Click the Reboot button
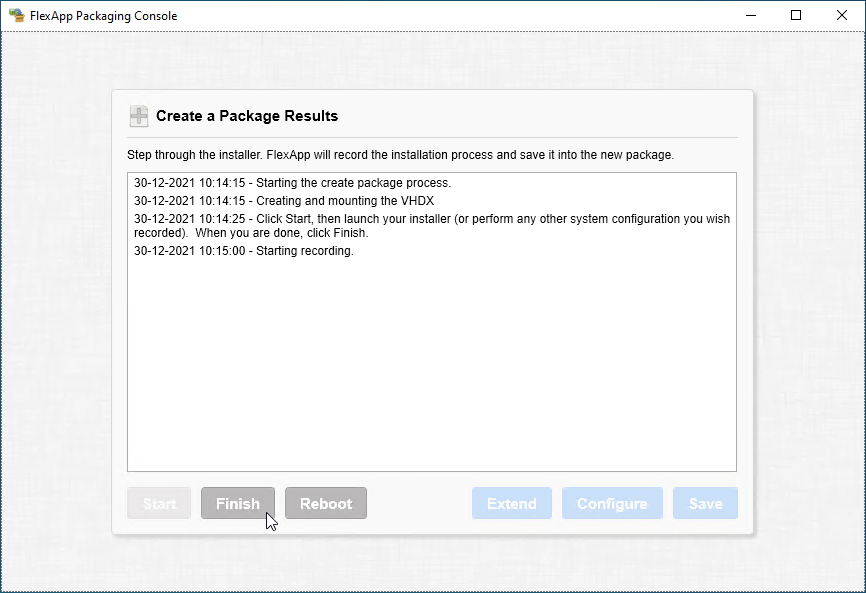Viewport: 866px width, 593px height. (326, 504)
